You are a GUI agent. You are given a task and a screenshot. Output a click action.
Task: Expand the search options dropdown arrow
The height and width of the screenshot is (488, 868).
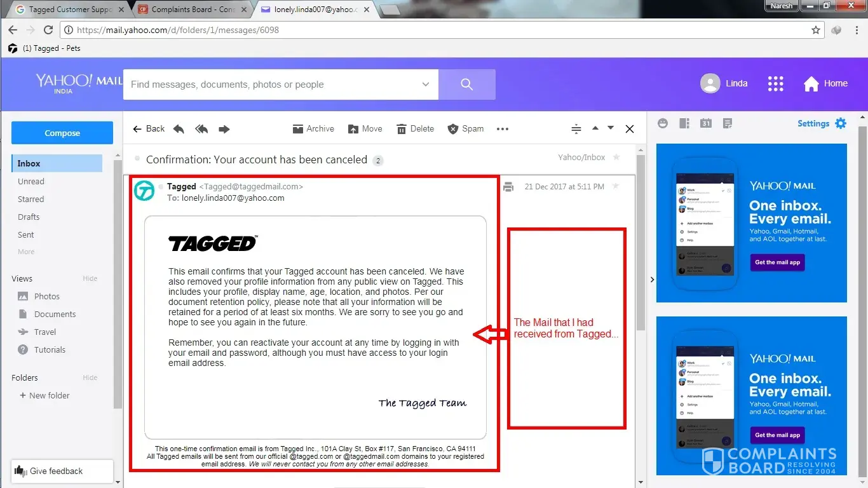(x=425, y=85)
